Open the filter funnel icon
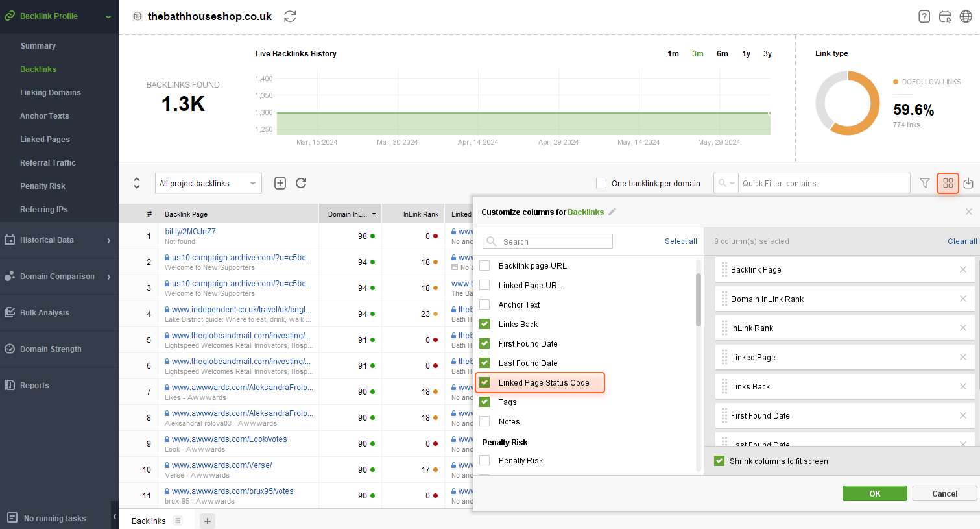Screen dimensions: 980x529 click(x=925, y=183)
